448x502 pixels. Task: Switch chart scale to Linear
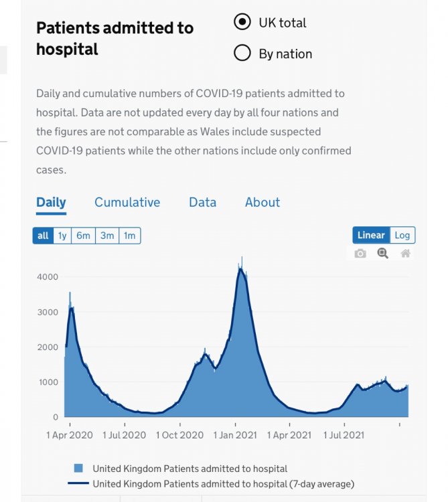tap(371, 235)
